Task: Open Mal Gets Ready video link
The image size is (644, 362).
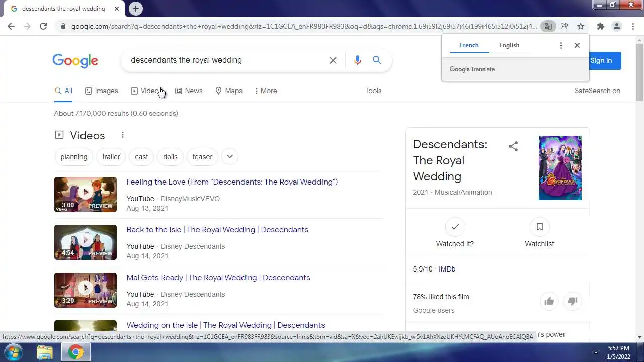Action: [218, 278]
